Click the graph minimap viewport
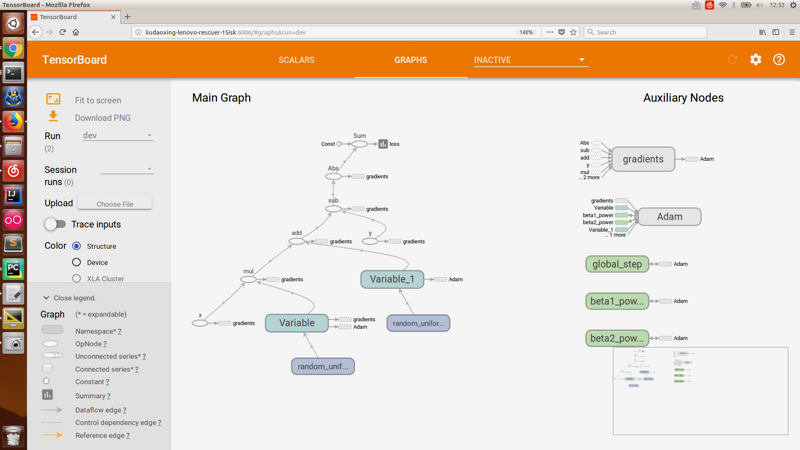The height and width of the screenshot is (450, 800). (701, 391)
